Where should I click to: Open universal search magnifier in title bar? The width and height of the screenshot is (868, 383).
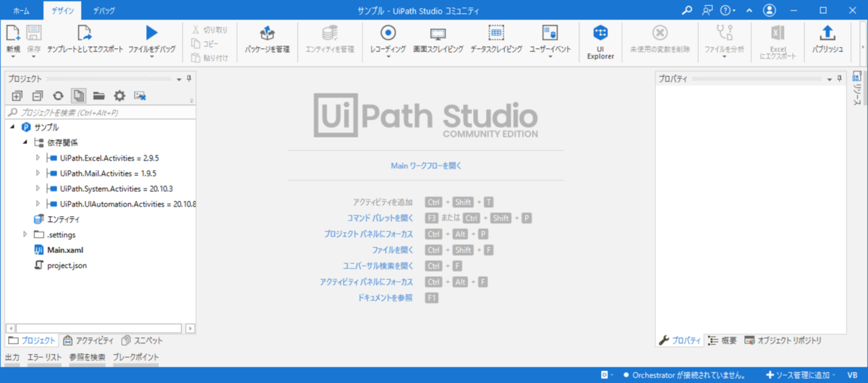click(x=687, y=10)
